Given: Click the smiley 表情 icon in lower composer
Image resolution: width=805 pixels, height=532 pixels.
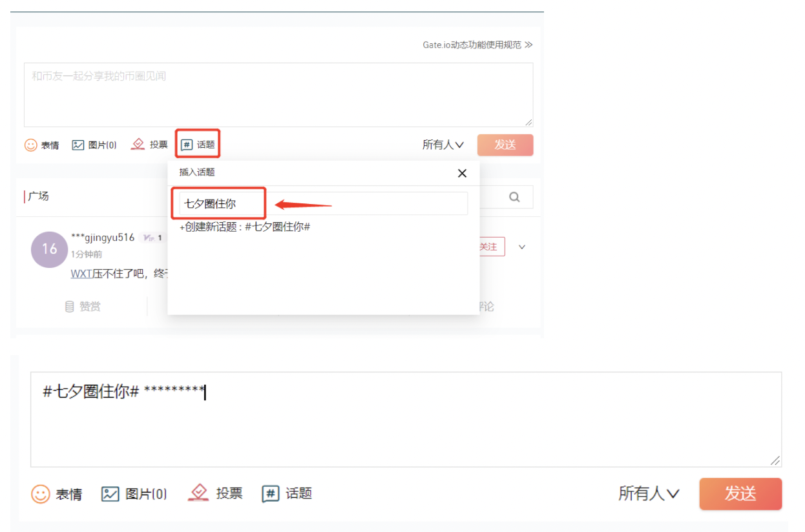Looking at the screenshot, I should tap(41, 495).
